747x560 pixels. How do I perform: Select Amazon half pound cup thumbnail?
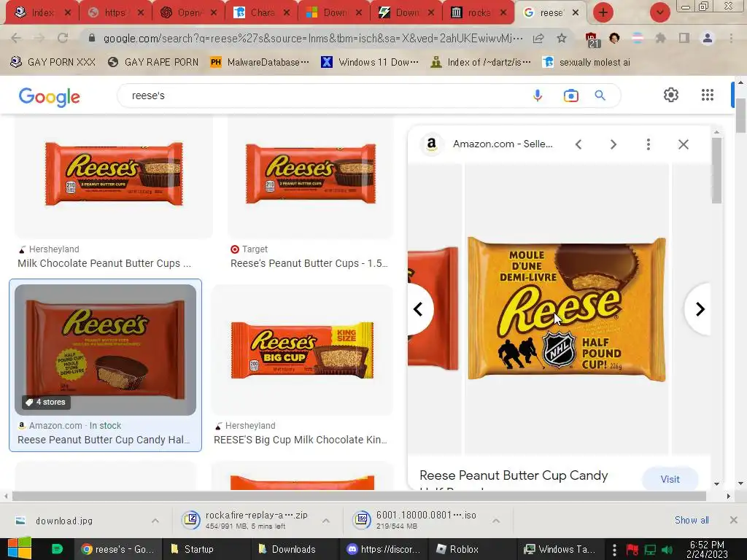click(105, 350)
